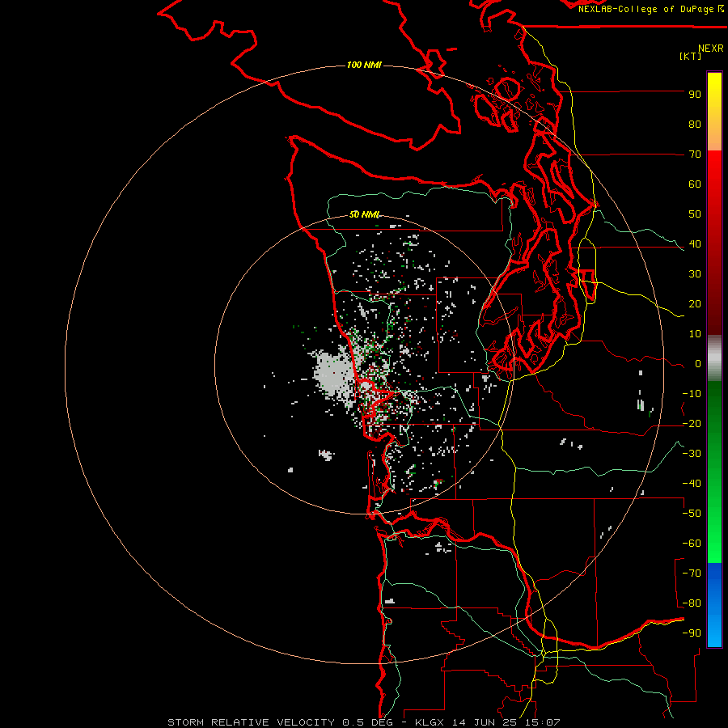Select the positive 10 knot scale label
Image resolution: width=728 pixels, height=728 pixels.
[695, 334]
